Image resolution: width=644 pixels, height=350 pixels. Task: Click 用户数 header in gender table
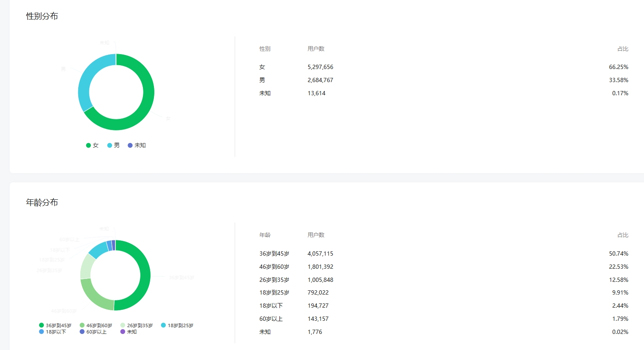(x=316, y=49)
